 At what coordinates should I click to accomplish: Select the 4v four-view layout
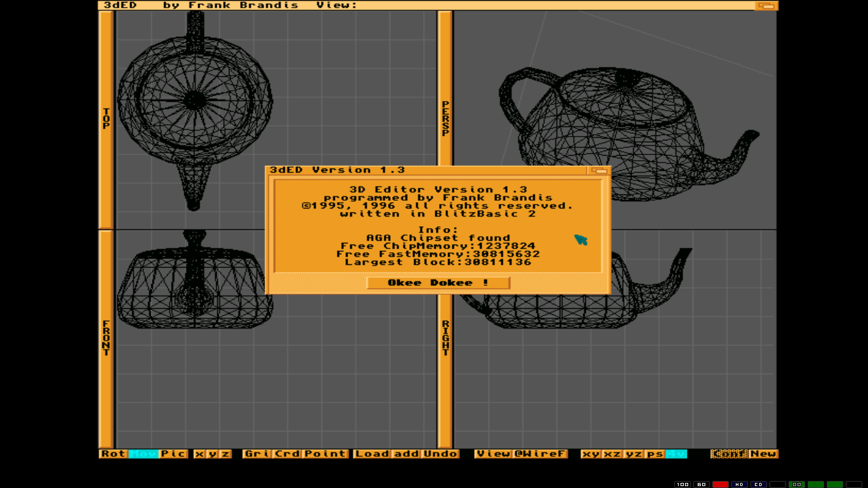[x=676, y=454]
